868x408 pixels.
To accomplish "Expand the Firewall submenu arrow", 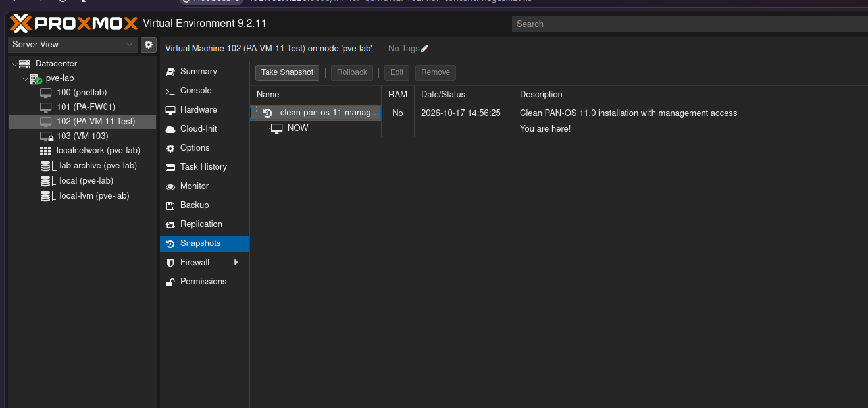I will tap(236, 263).
